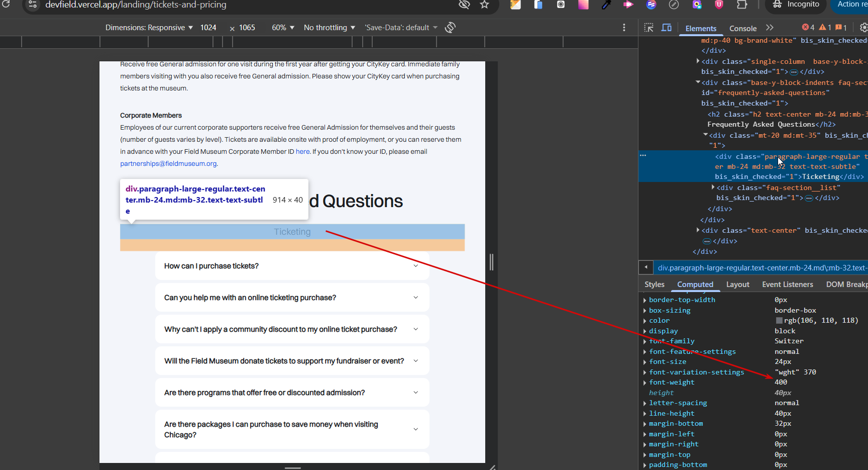Click the orange issues count badge
868x470 pixels.
(841, 27)
